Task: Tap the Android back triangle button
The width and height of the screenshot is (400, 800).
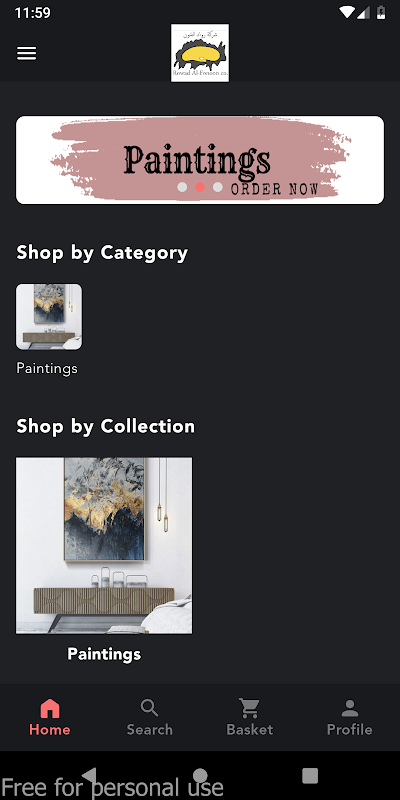Action: point(90,776)
